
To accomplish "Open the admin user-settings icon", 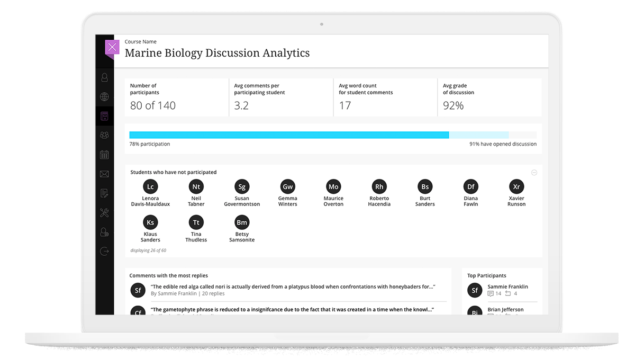I will [x=104, y=232].
